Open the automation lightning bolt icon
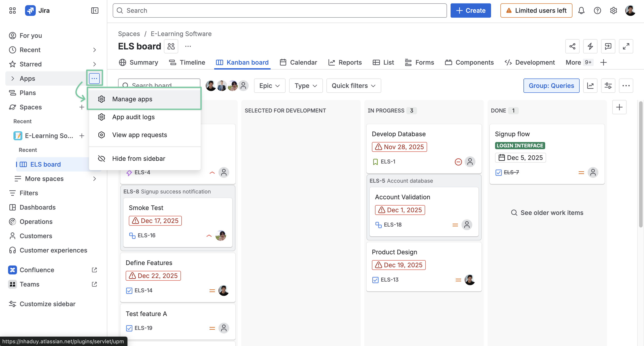This screenshot has width=644, height=346. pos(590,46)
